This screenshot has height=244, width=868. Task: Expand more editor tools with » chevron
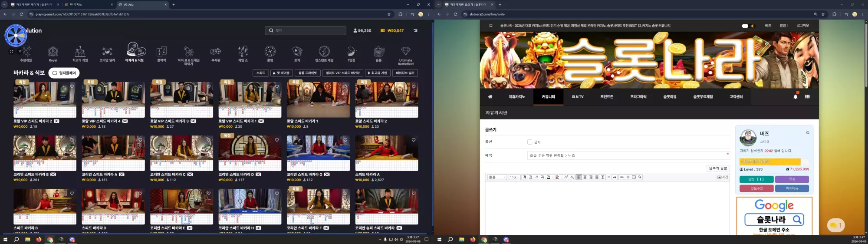[x=609, y=177]
